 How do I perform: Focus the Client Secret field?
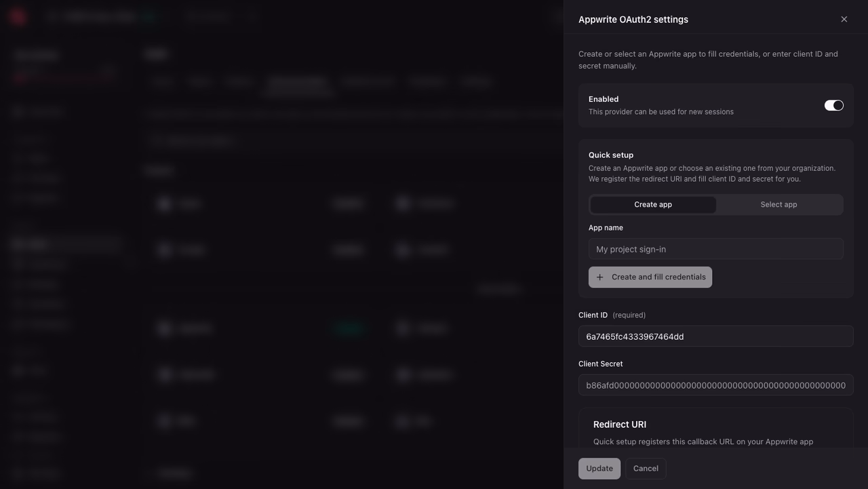tap(716, 385)
